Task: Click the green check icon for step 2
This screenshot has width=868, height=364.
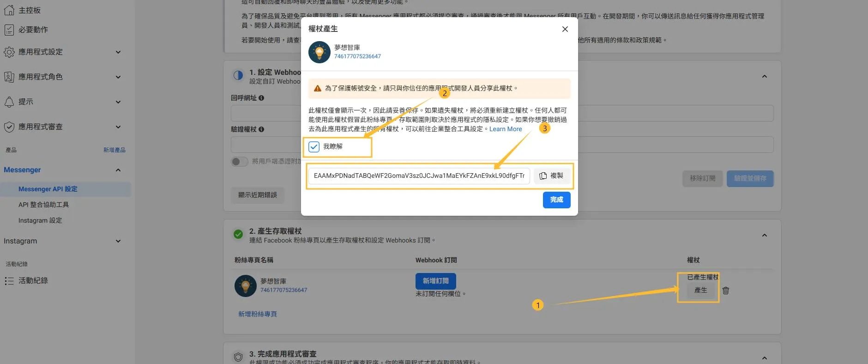Action: 238,234
